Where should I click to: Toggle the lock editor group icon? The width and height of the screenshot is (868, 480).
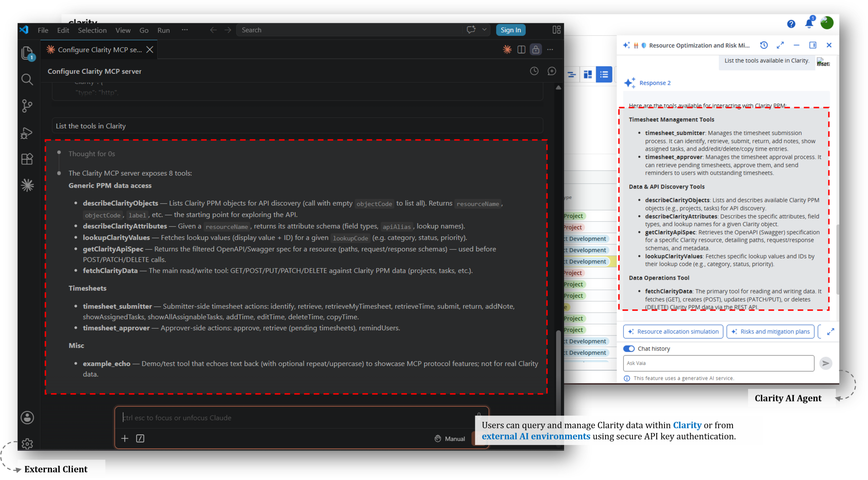(x=536, y=50)
